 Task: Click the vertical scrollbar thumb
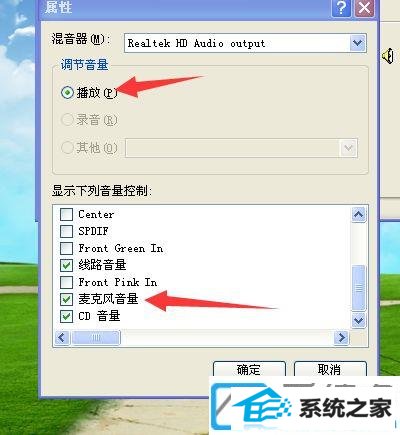pos(359,288)
